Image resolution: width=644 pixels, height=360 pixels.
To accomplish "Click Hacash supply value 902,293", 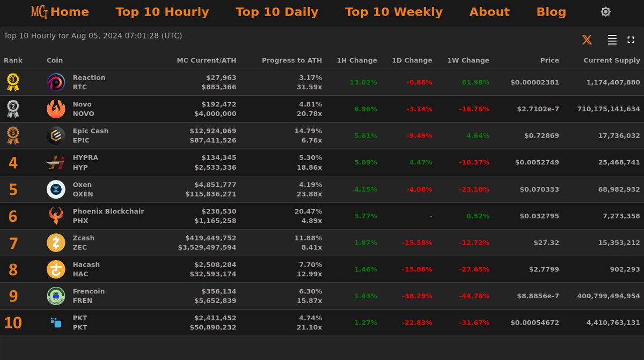I will (x=625, y=269).
